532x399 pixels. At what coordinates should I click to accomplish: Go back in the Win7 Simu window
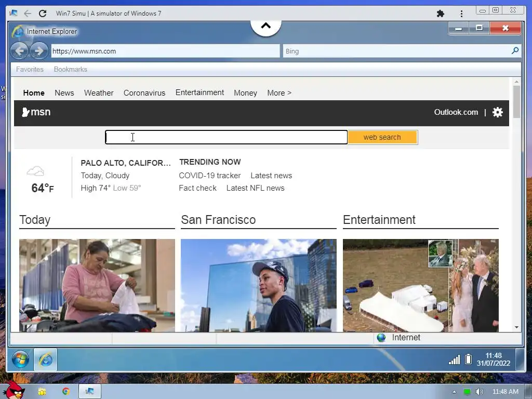(x=28, y=14)
